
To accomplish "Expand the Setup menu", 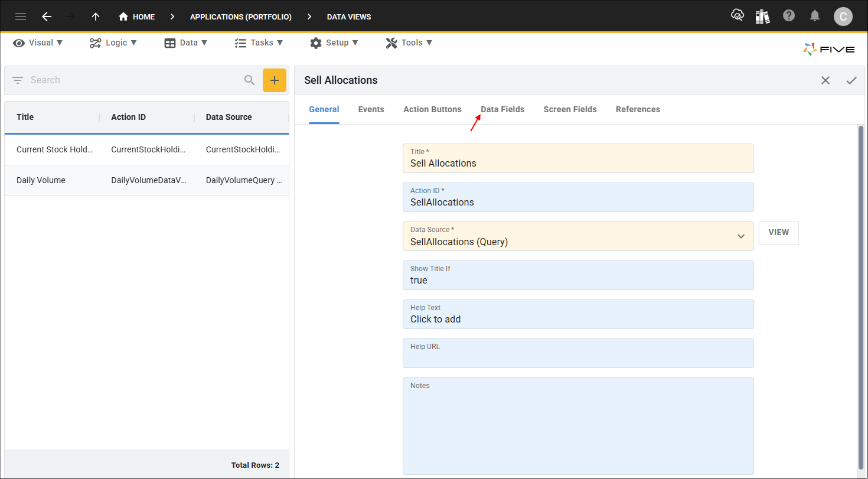I will [x=334, y=43].
